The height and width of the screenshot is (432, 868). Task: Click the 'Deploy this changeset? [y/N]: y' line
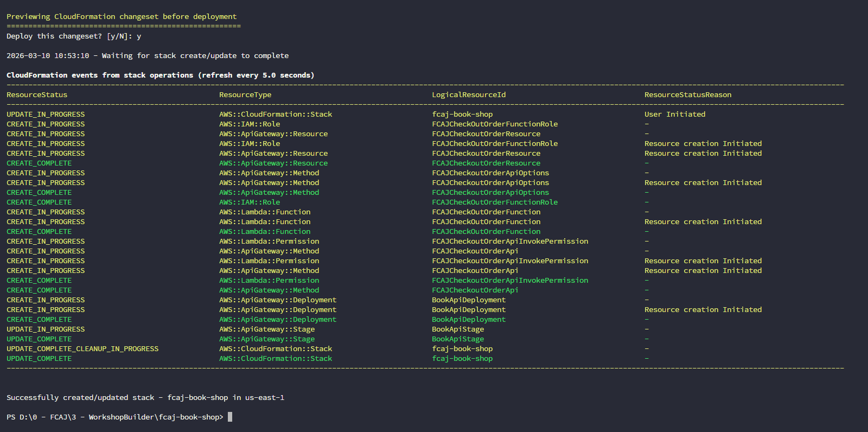(74, 36)
